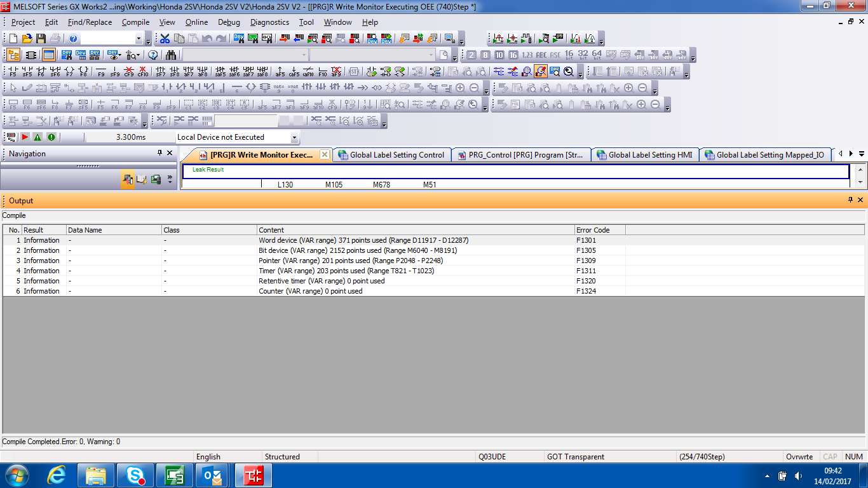The width and height of the screenshot is (868, 488).
Task: Click the Content column header
Action: 271,230
